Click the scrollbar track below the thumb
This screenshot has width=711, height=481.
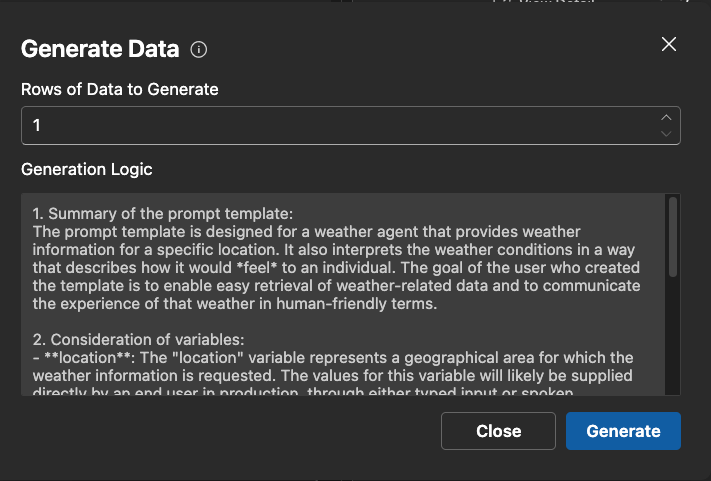(673, 340)
